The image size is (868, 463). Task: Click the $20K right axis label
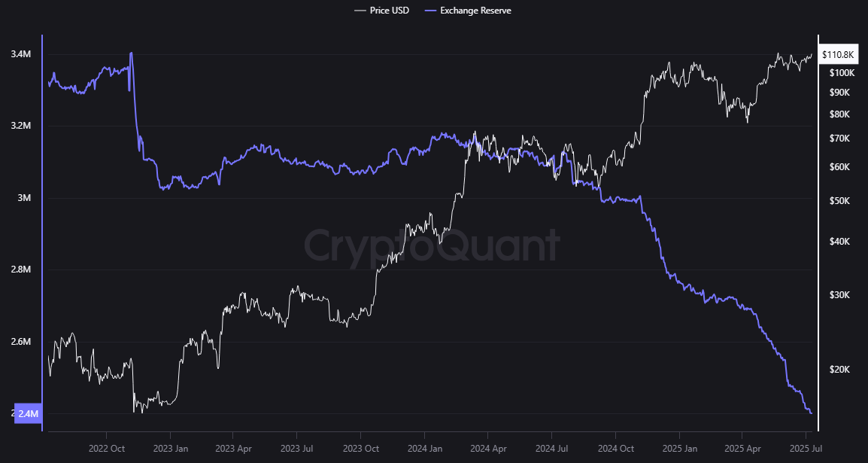pyautogui.click(x=839, y=370)
